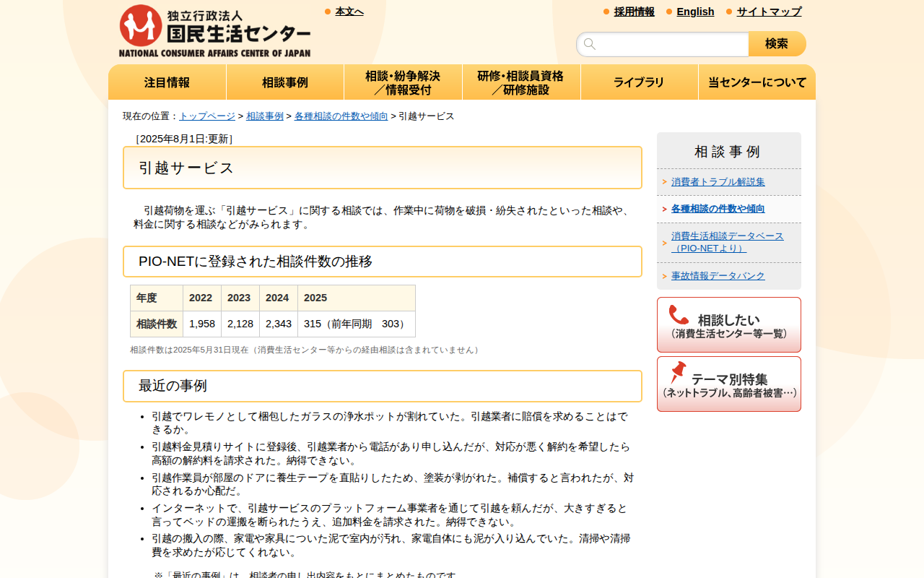
Task: Click the ［2025年8月1日:更新］ date text
Action: 184,139
